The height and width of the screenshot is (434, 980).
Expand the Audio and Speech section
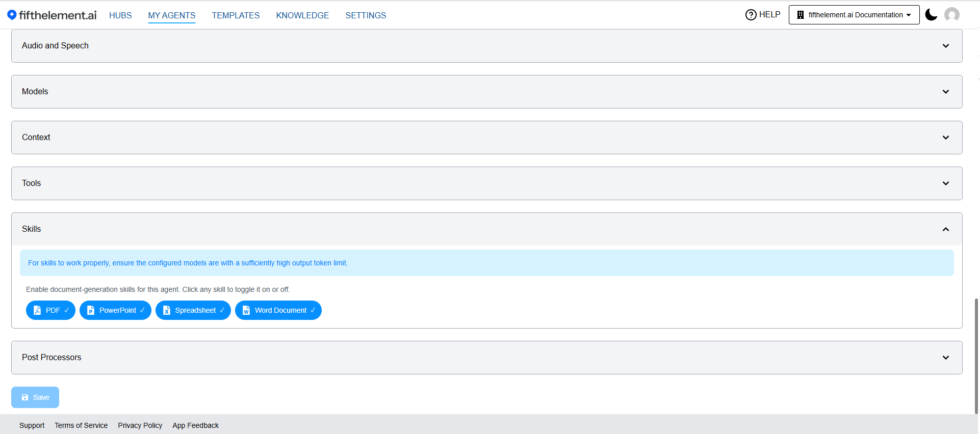click(x=486, y=46)
